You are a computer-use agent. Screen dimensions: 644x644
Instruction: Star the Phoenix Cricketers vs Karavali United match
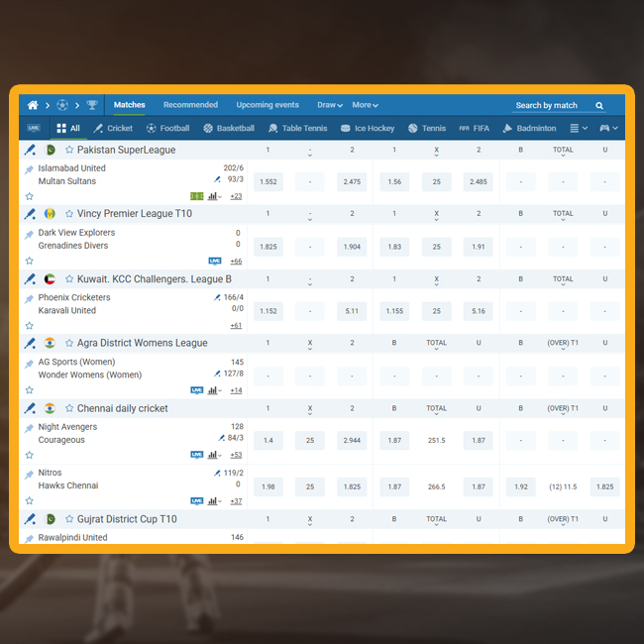(29, 326)
